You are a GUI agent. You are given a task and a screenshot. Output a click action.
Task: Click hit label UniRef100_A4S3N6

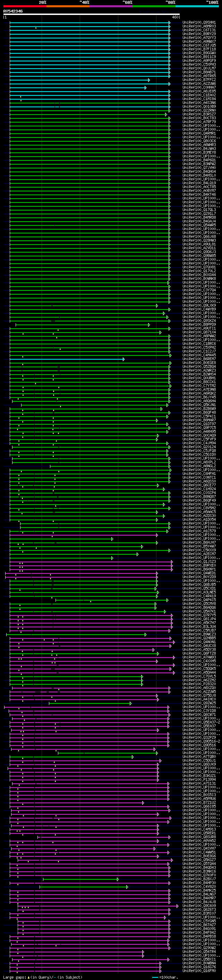[199, 103]
